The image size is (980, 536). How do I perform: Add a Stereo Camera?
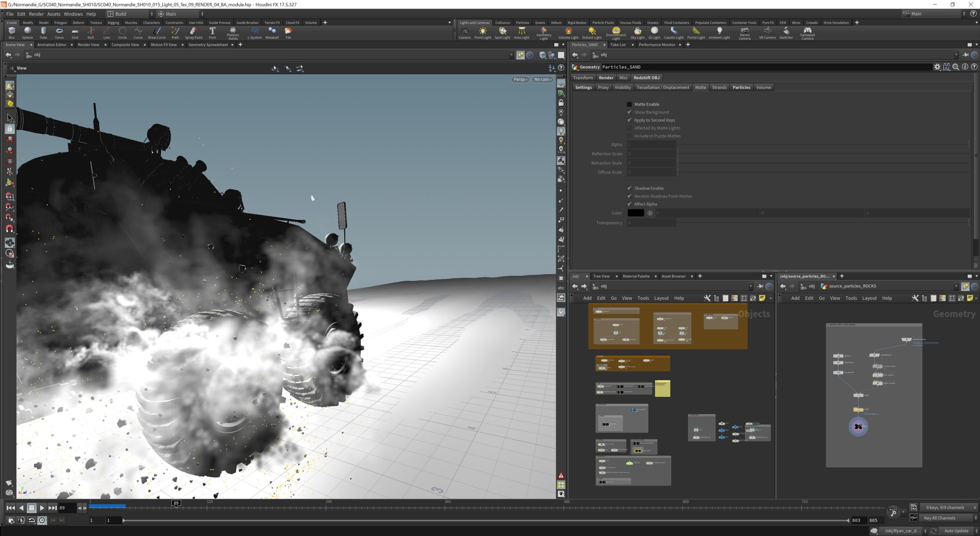pyautogui.click(x=745, y=33)
